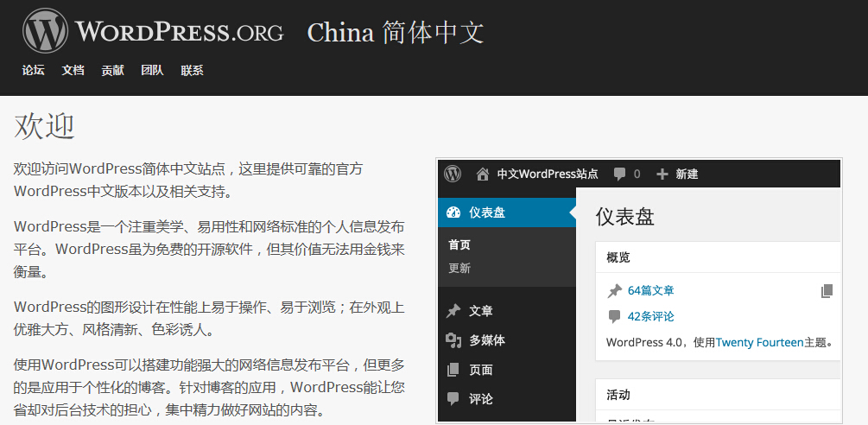868x425 pixels.
Task: Click the comment icon beside 42条评论
Action: pos(614,317)
